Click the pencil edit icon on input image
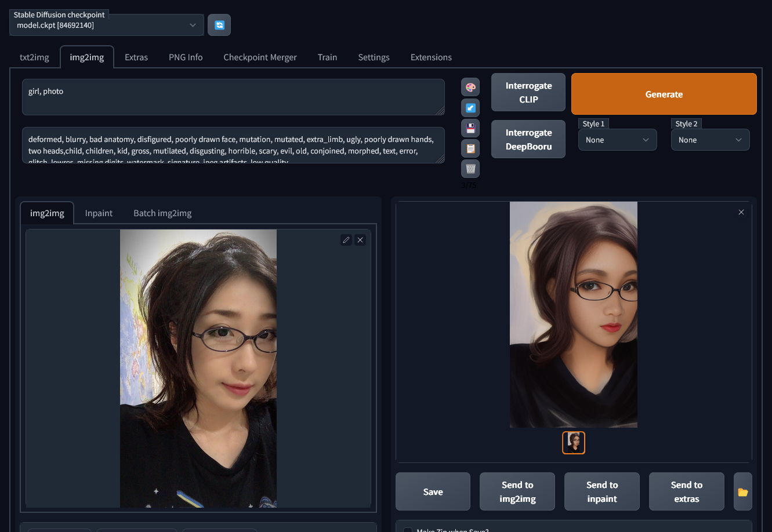 pyautogui.click(x=346, y=240)
